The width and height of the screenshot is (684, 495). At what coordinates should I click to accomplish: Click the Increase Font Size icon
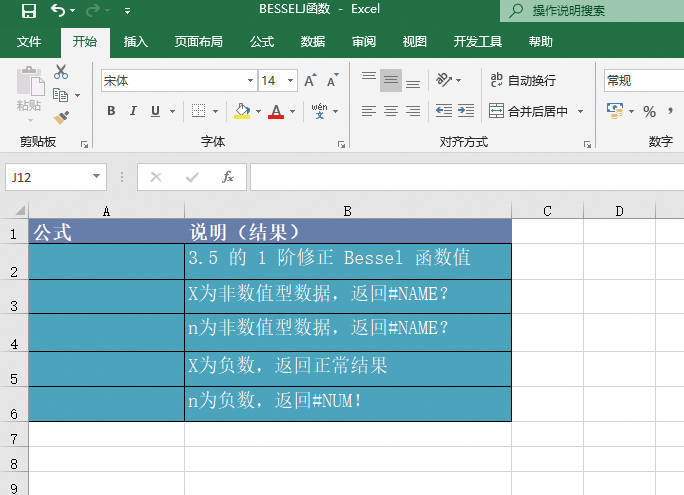coord(309,80)
